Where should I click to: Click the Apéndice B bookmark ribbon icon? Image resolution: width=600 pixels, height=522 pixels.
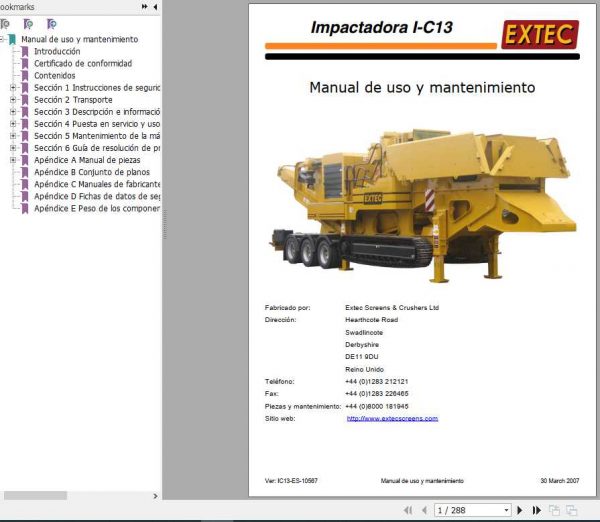25,172
